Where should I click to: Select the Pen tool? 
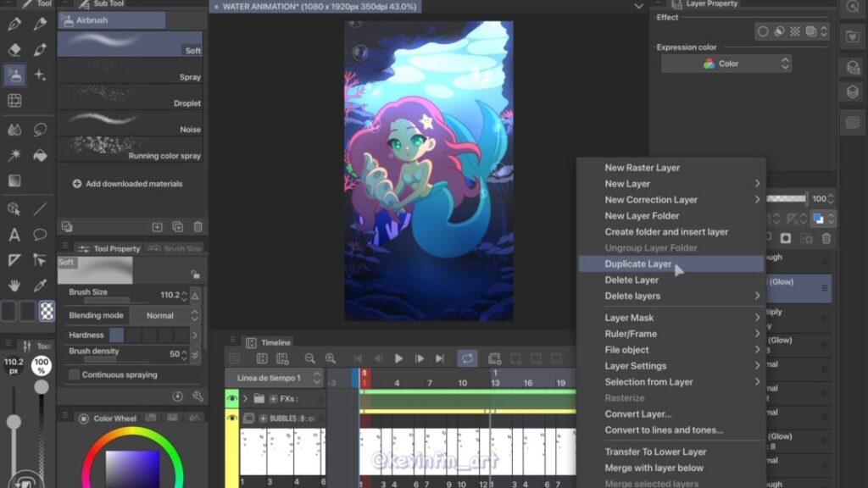(x=14, y=23)
